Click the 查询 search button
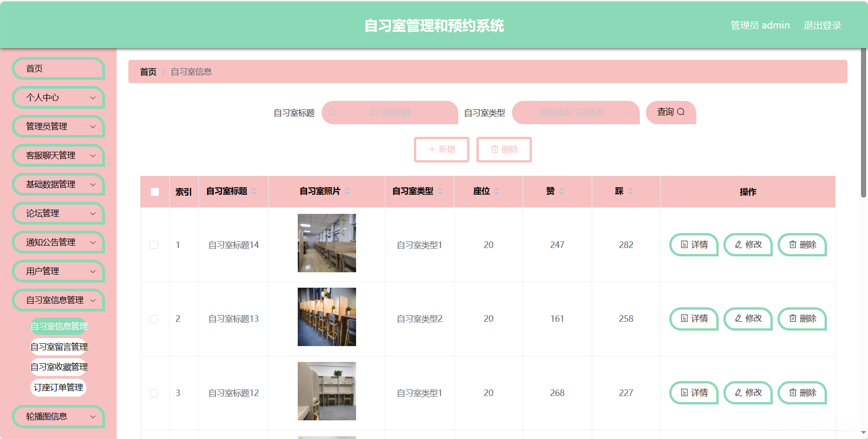This screenshot has width=868, height=439. (x=671, y=112)
